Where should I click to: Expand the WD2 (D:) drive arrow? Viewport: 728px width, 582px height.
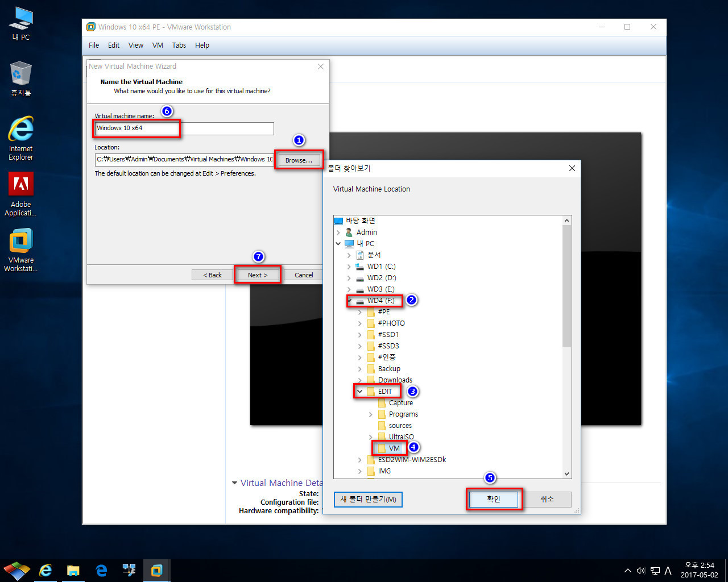pyautogui.click(x=349, y=277)
